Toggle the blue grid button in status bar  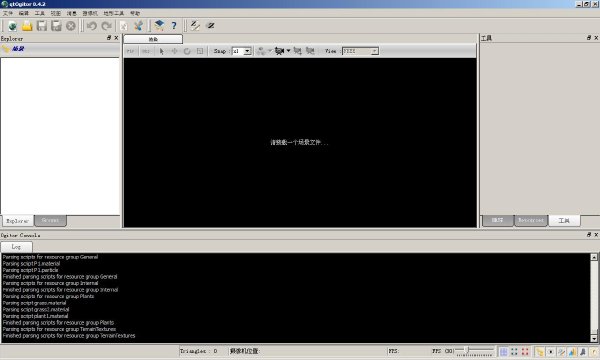(504, 351)
